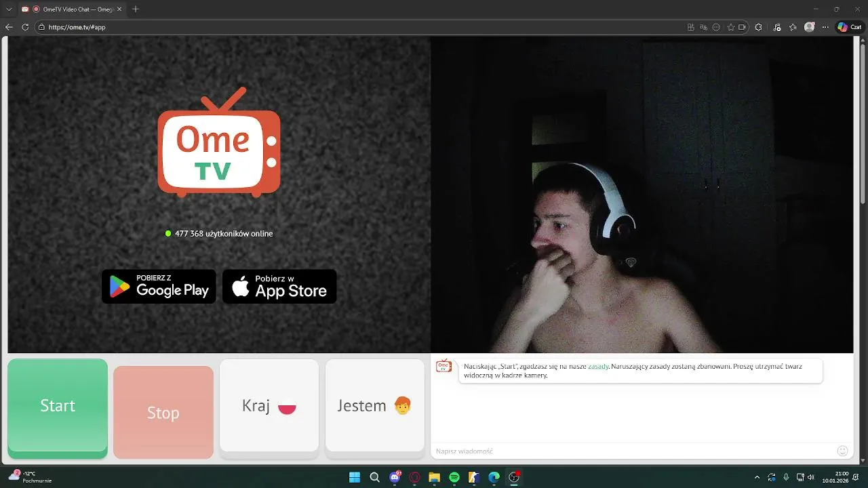Open the emoji smiley picker
The height and width of the screenshot is (488, 868).
(843, 451)
